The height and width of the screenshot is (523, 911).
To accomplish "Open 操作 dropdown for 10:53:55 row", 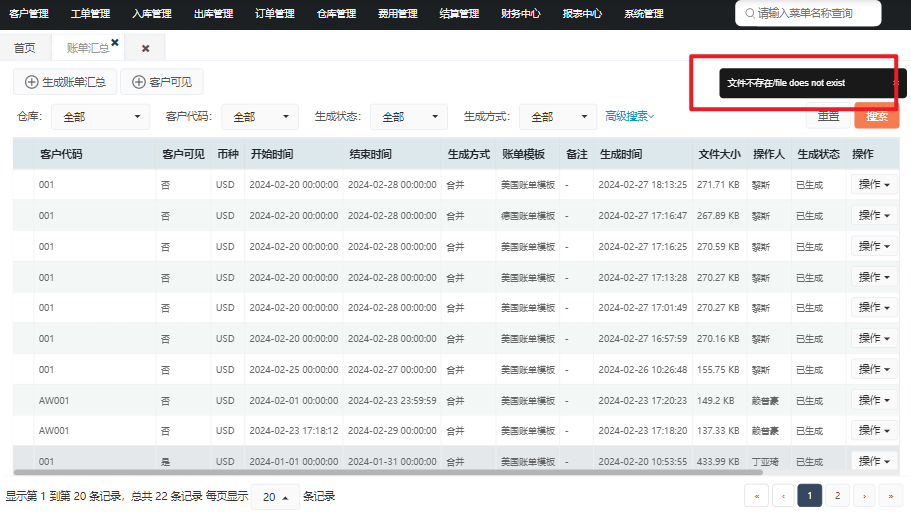I will (874, 461).
